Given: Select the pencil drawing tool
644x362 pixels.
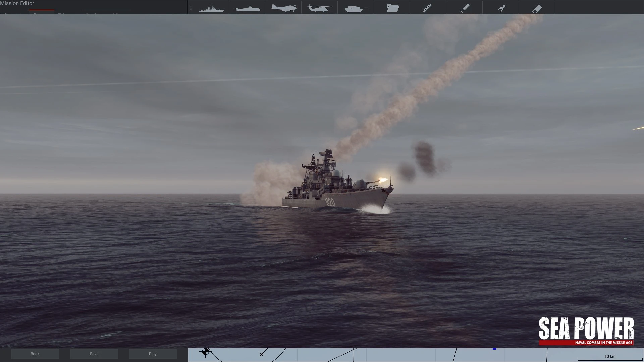Looking at the screenshot, I should [465, 8].
